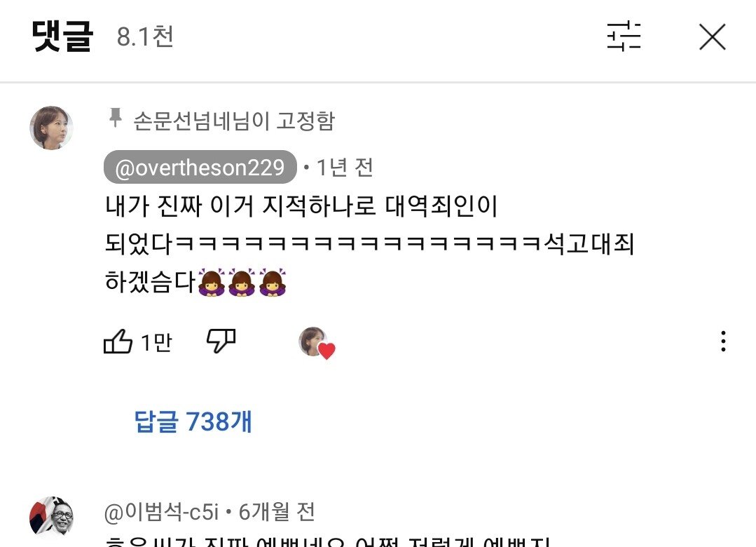Tap the 8.1천 comment count
The image size is (756, 547).
(x=144, y=36)
